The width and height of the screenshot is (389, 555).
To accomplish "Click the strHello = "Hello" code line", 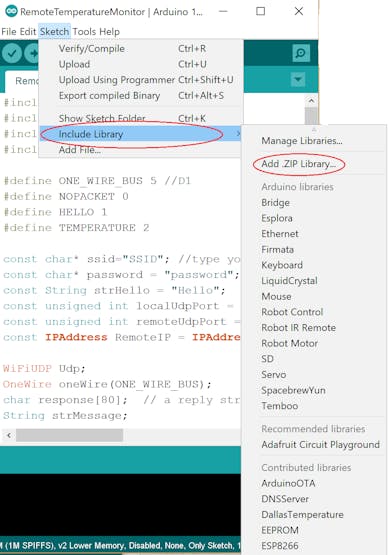I will click(114, 290).
